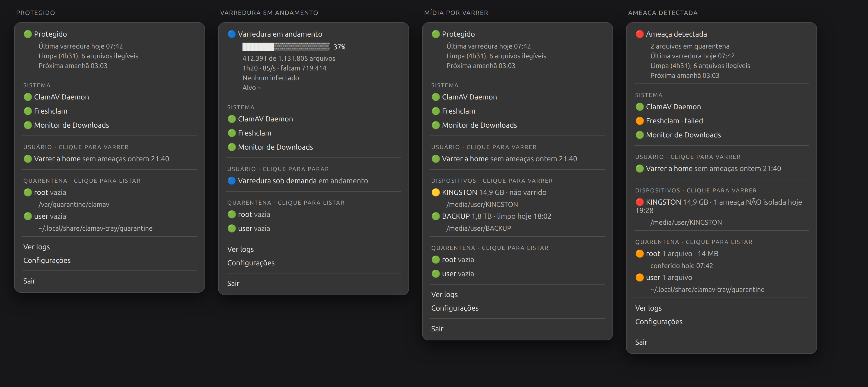Click the green dot by user vazia in Mídia por varrer panel
Viewport: 868px width, 387px height.
(435, 274)
